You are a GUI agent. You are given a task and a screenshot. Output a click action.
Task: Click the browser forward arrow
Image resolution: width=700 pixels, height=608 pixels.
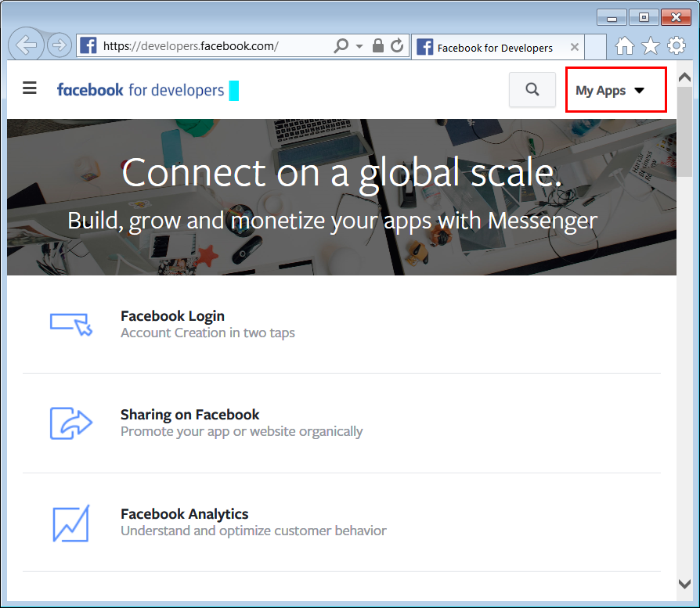point(59,45)
